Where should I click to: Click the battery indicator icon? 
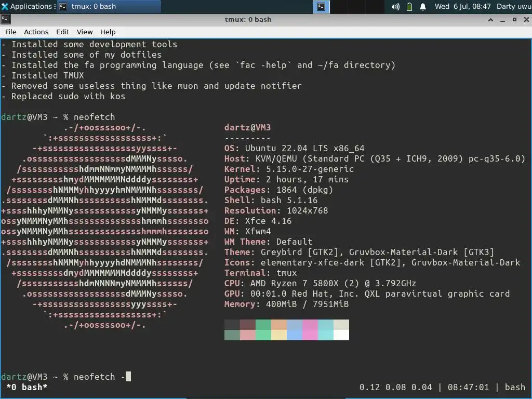(x=409, y=7)
